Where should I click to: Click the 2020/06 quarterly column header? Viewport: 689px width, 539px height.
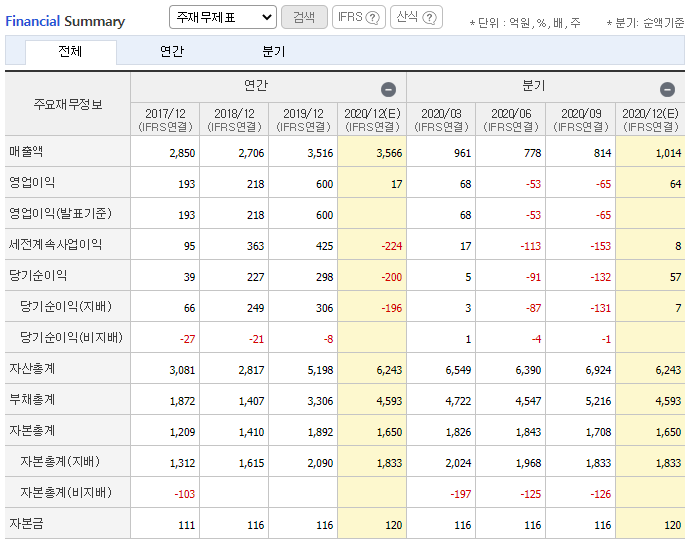coord(511,119)
